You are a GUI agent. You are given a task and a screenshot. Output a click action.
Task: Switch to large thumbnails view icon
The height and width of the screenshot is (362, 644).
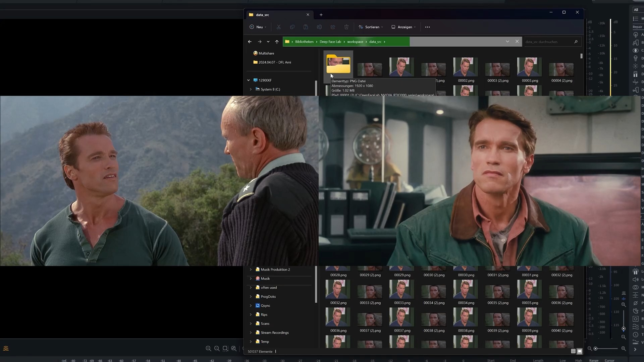click(x=580, y=351)
